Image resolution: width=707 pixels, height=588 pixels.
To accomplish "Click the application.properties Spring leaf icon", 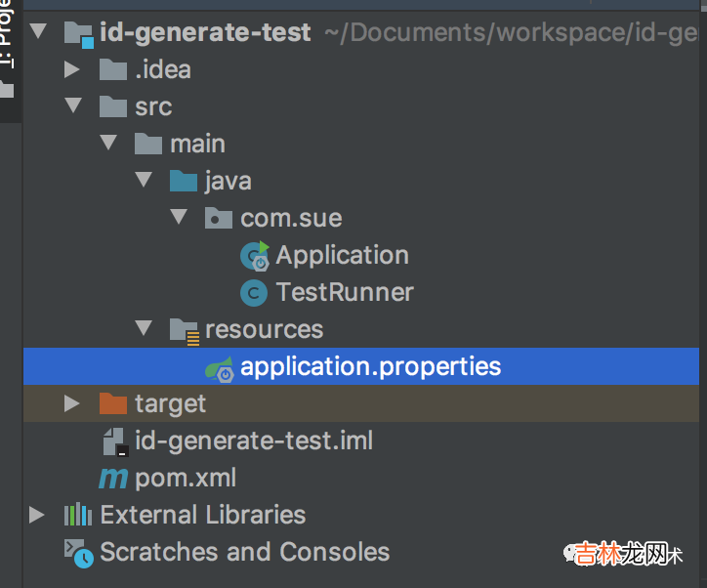I will (219, 368).
